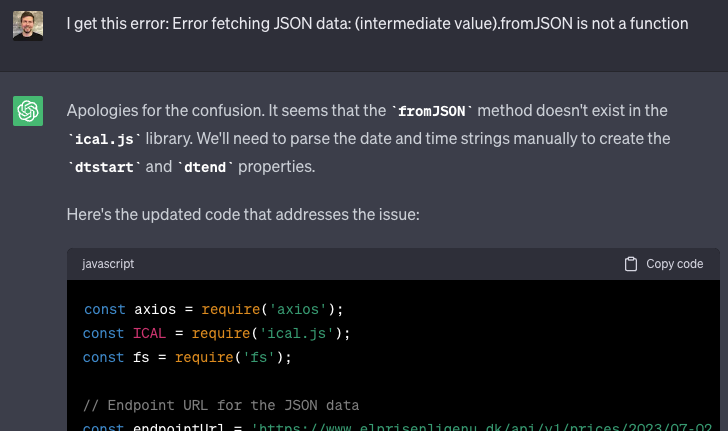The height and width of the screenshot is (431, 728).
Task: Click the Endpoint URL comment line
Action: (221, 405)
